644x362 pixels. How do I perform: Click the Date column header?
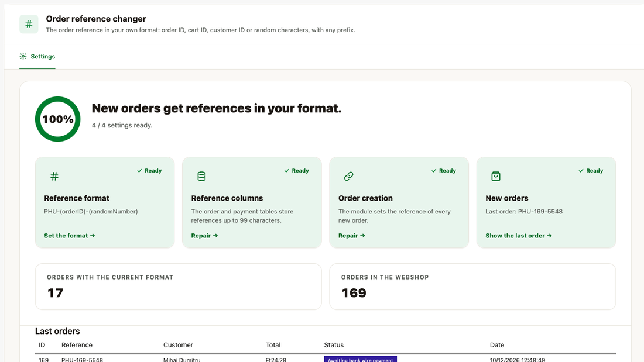coord(497,345)
